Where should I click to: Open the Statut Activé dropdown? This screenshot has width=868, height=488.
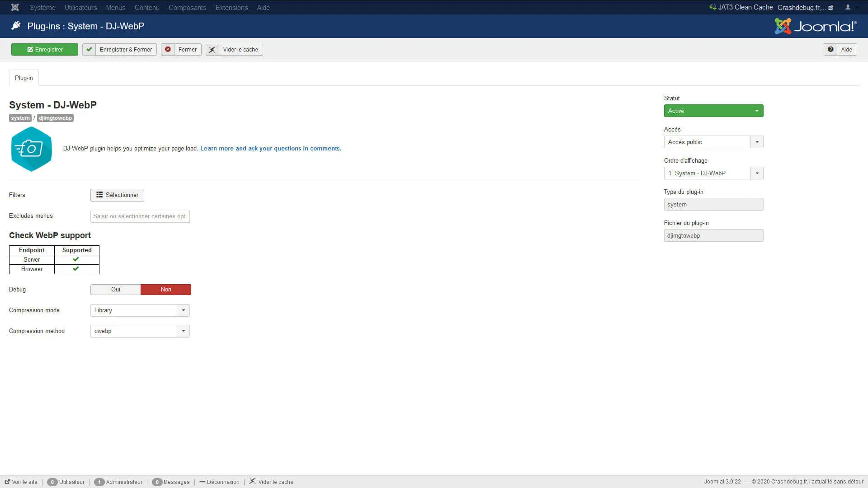point(713,111)
